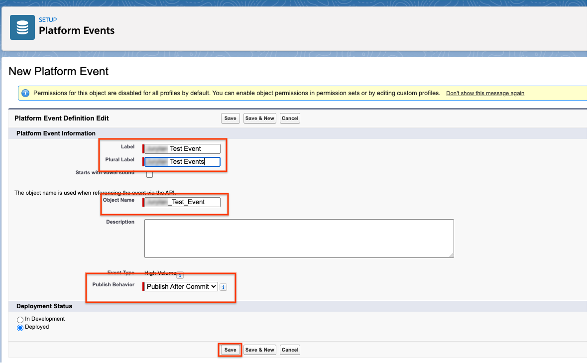Image resolution: width=588 pixels, height=364 pixels.
Task: Select the In Development radio button
Action: (x=20, y=319)
